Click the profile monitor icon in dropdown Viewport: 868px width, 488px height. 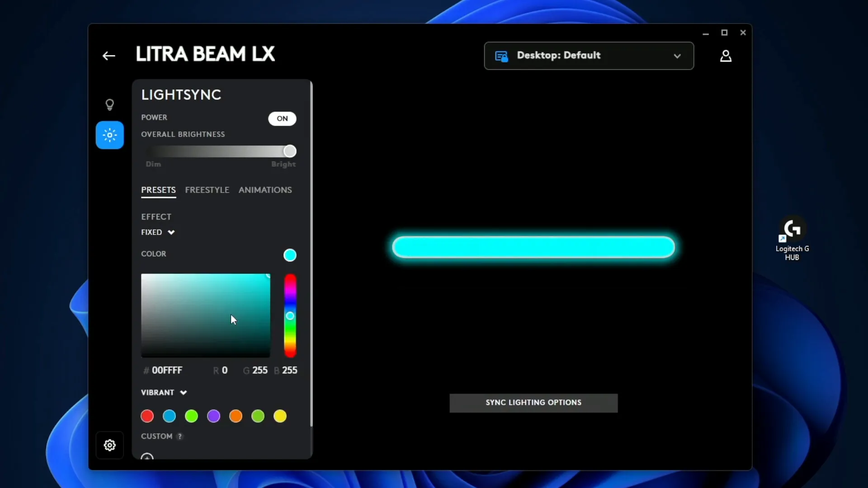[501, 56]
